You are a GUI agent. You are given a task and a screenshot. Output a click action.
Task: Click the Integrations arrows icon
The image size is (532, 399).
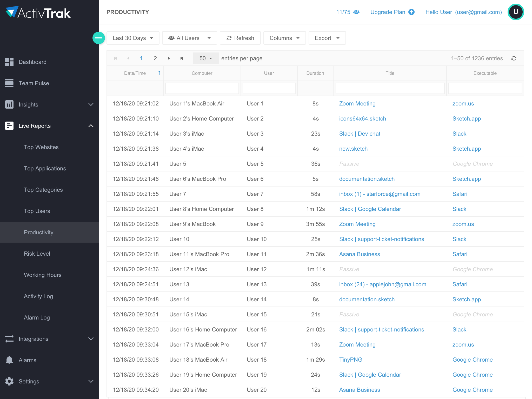click(9, 339)
